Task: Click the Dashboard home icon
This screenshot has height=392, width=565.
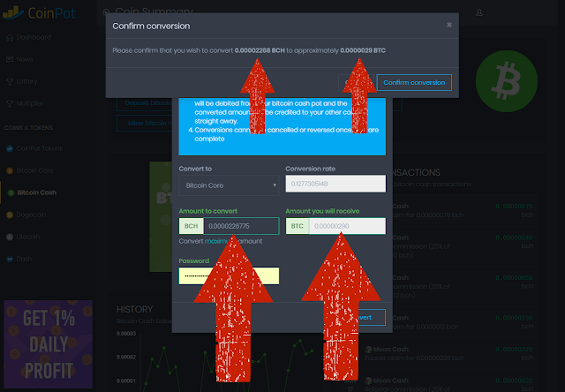Action: coord(10,37)
